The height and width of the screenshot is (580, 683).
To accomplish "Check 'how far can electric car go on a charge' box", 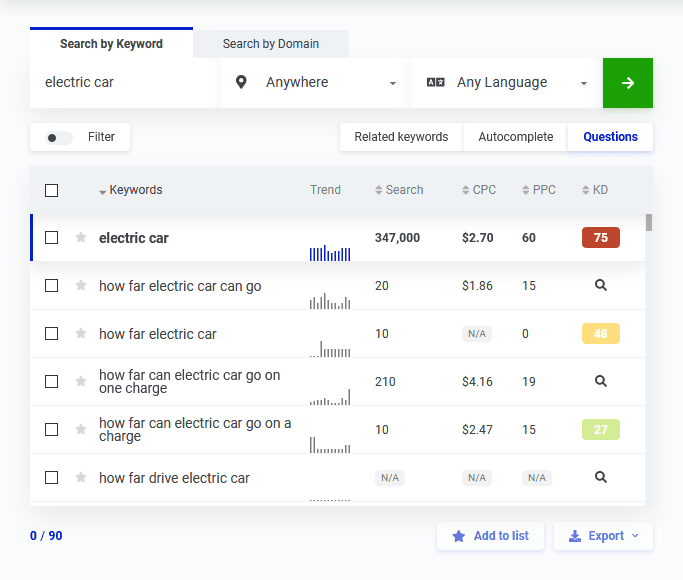I will coord(51,429).
